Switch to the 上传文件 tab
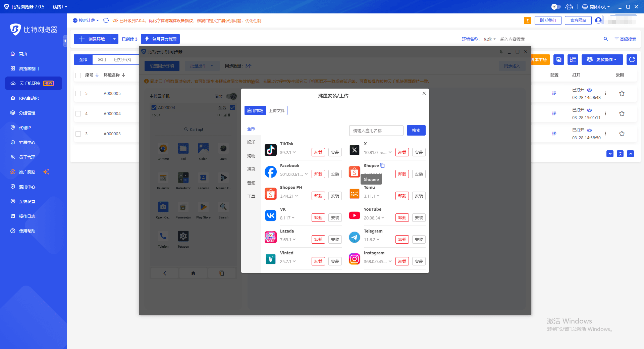The width and height of the screenshot is (644, 349). pos(277,110)
